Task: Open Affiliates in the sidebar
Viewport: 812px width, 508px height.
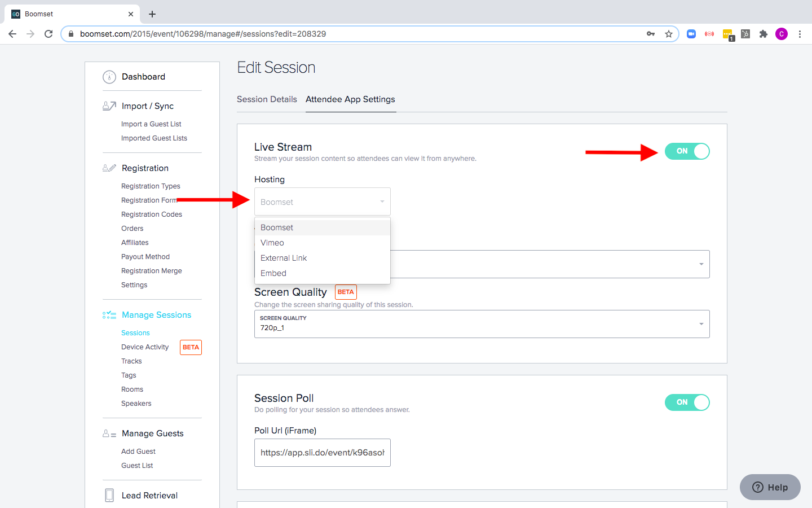Action: [x=135, y=243]
